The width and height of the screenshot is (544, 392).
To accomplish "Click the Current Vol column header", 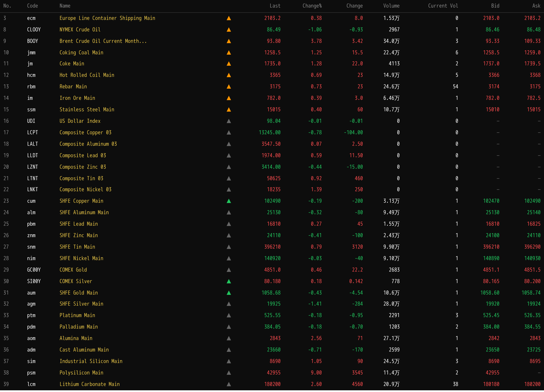I will coord(443,6).
